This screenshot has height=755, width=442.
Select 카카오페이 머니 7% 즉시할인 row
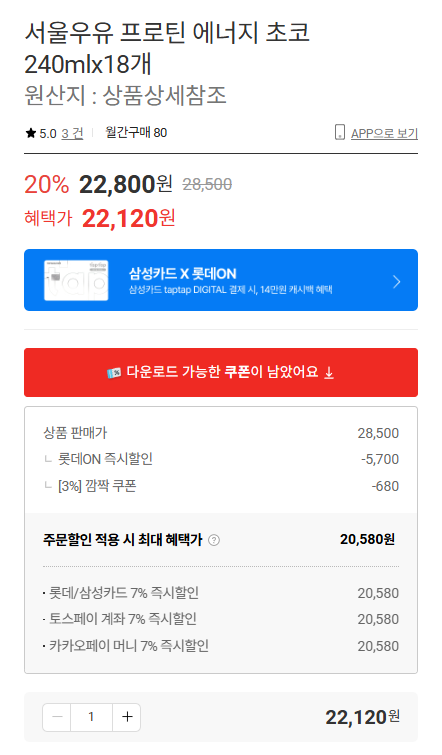pyautogui.click(x=221, y=646)
